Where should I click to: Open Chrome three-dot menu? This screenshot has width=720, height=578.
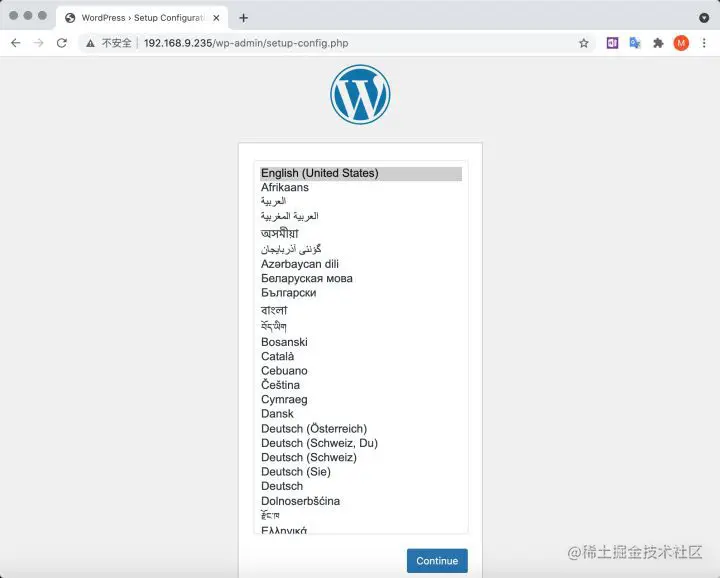pos(704,43)
